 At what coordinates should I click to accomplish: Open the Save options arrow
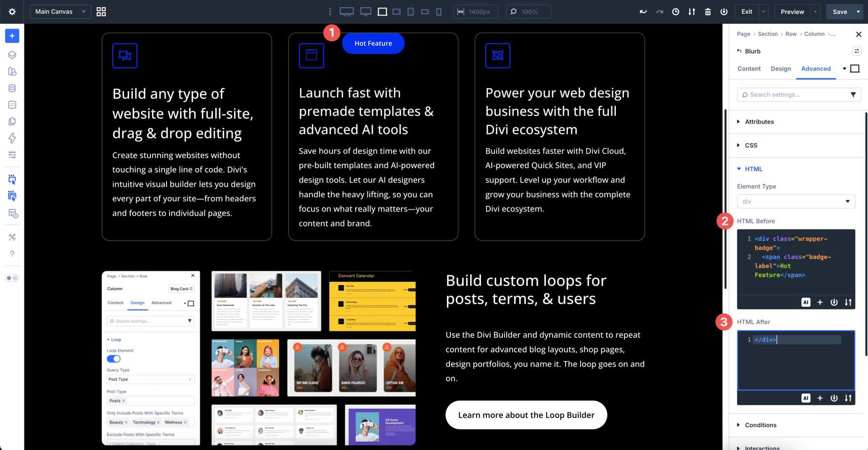click(858, 12)
